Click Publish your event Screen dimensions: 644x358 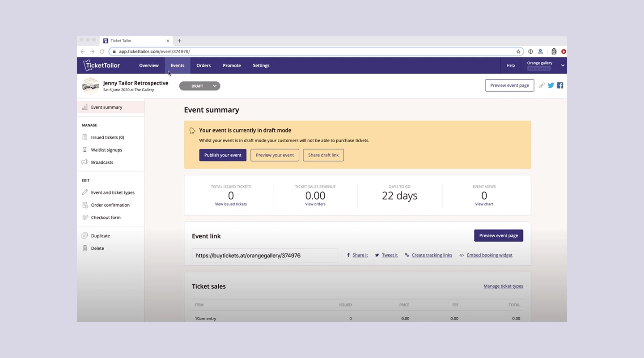pyautogui.click(x=223, y=155)
